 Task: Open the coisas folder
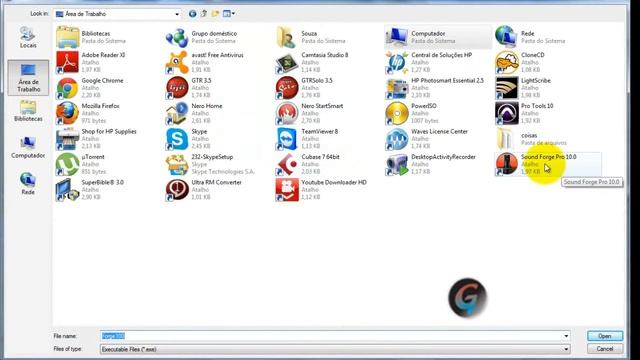pyautogui.click(x=531, y=139)
